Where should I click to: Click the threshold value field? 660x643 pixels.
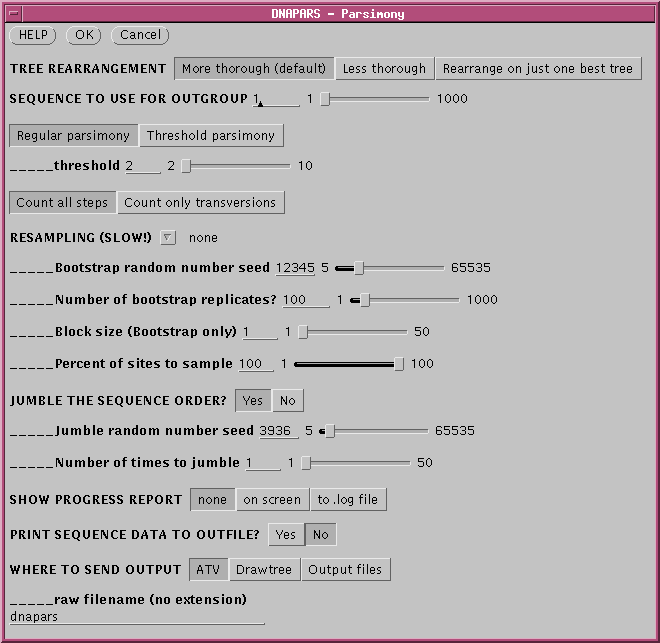point(143,166)
